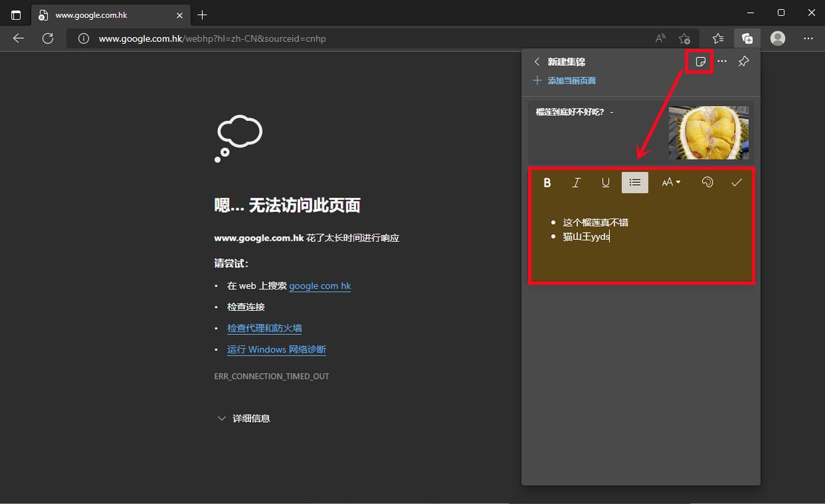The image size is (825, 504).
Task: Open Collections from the browser toolbar
Action: point(748,39)
